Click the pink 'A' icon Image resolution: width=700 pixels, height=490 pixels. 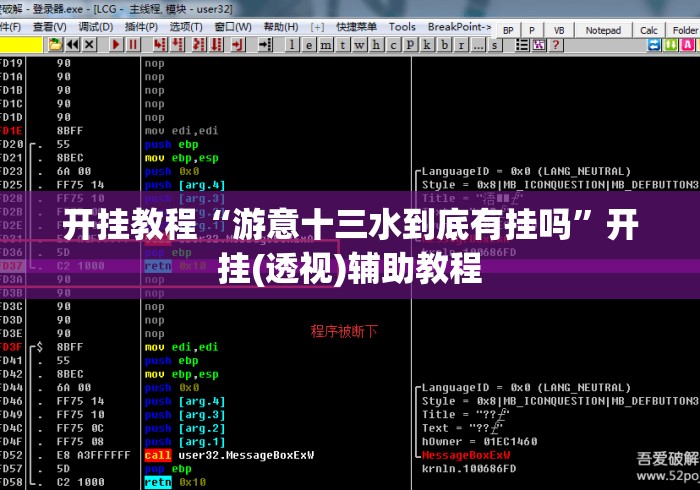688,45
